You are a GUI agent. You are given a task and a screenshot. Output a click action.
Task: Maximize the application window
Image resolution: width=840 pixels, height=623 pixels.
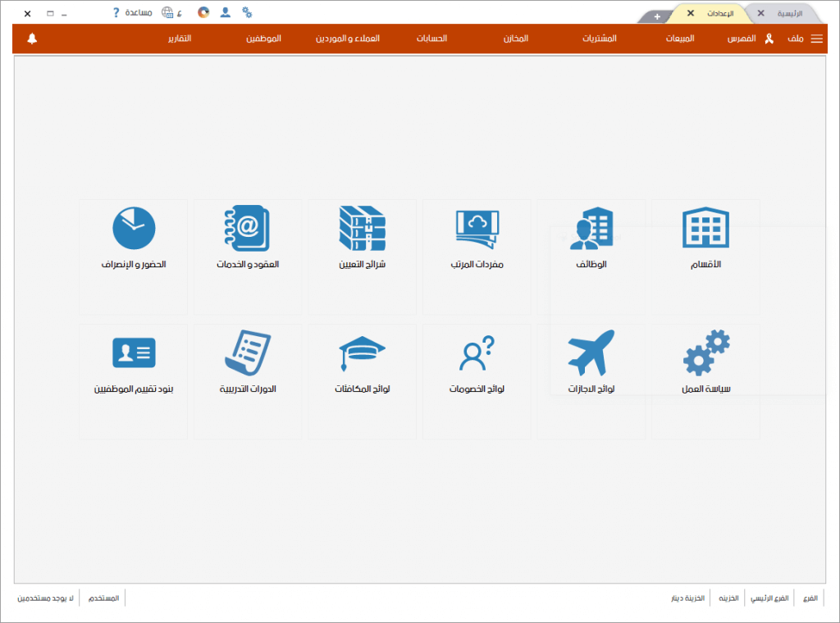(50, 13)
